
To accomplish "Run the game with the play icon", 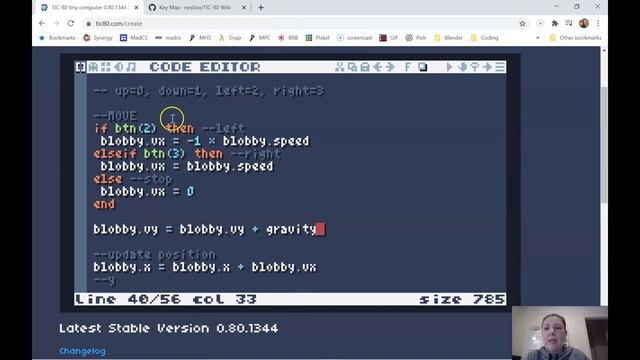I will tap(449, 67).
